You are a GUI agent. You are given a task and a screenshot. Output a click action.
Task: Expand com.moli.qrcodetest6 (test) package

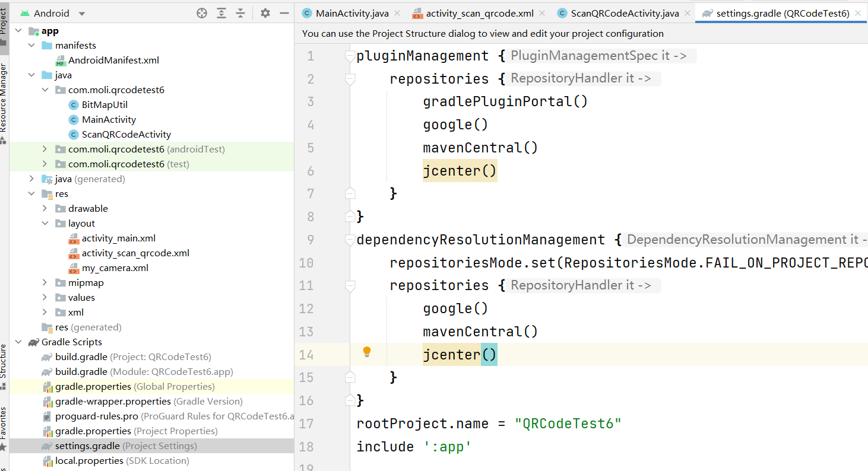pyautogui.click(x=45, y=164)
